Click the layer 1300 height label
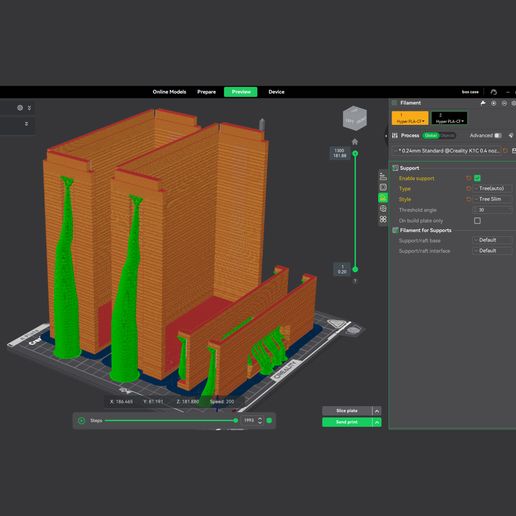Viewport: 516px width, 516px height. point(339,153)
